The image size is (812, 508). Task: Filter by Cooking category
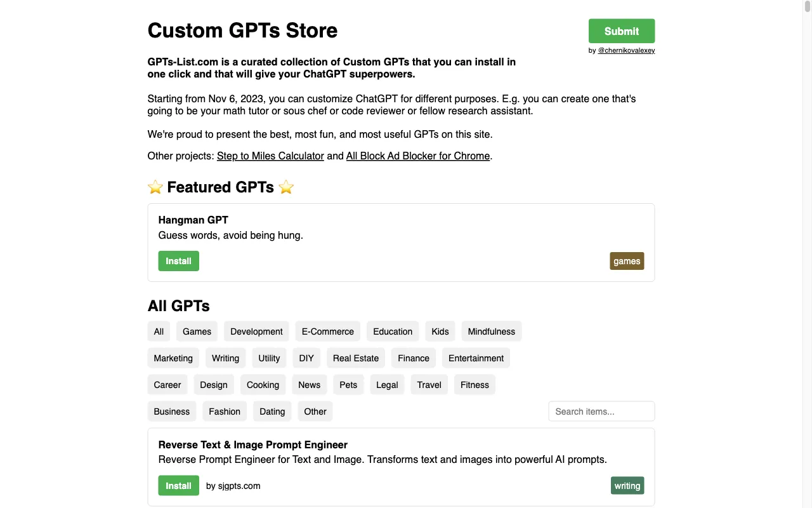pos(263,385)
